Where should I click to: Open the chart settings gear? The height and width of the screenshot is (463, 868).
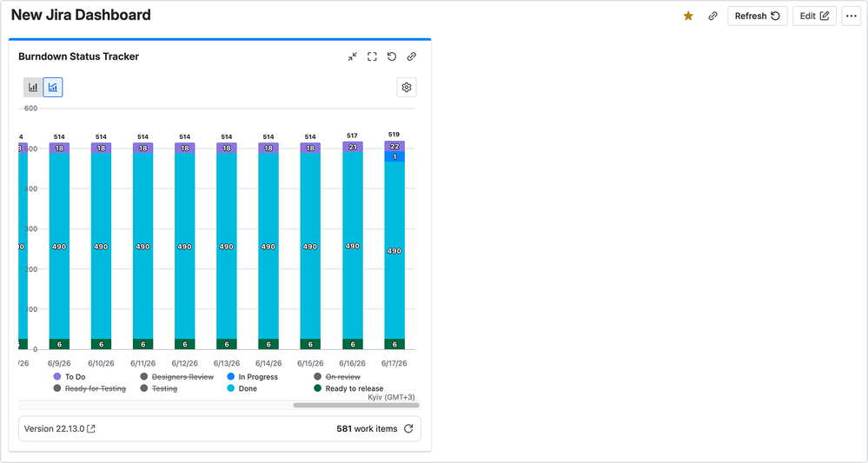(407, 88)
